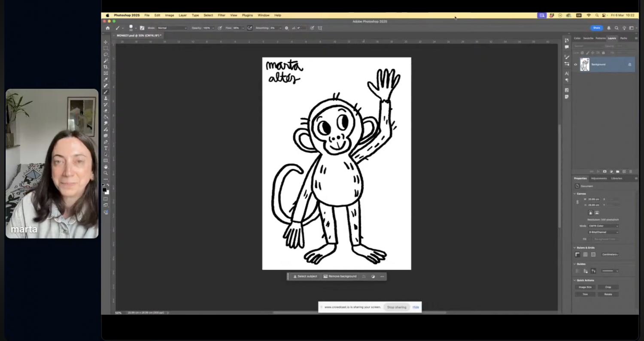Click the foreground color swatch

tap(104, 190)
